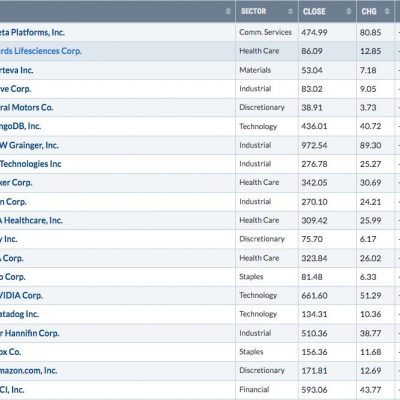Image resolution: width=400 pixels, height=400 pixels.
Task: Open the Corteva Inc. row link
Action: point(17,70)
